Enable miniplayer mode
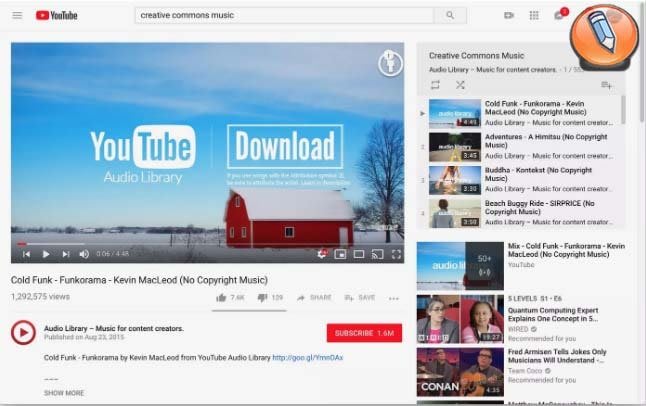The image size is (646, 406). 340,254
